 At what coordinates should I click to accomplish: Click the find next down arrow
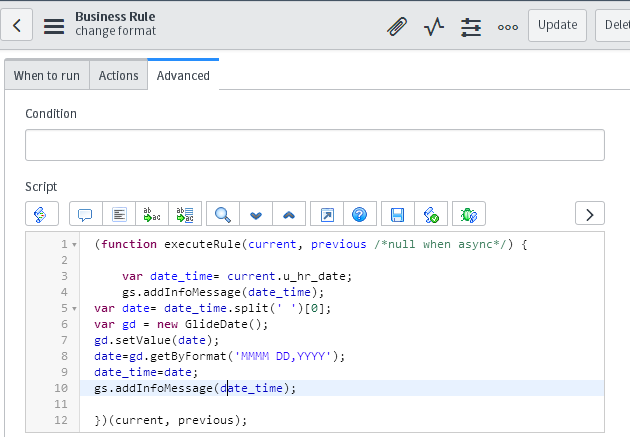pyautogui.click(x=256, y=214)
